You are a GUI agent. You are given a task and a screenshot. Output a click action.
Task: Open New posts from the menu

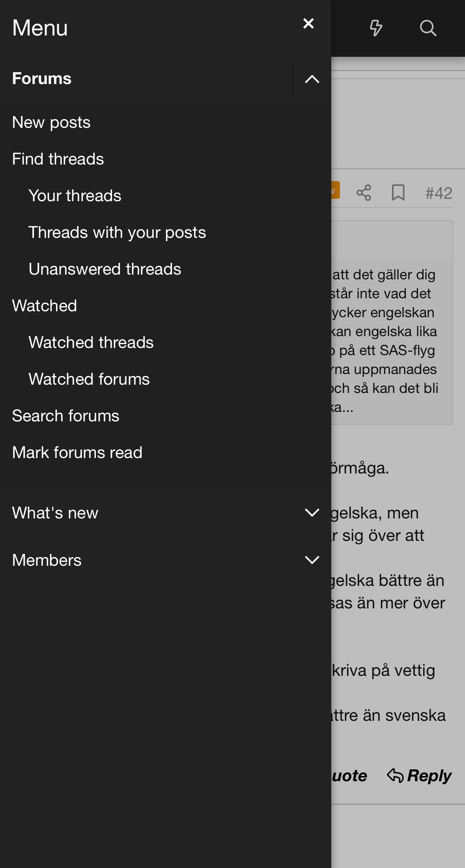51,122
